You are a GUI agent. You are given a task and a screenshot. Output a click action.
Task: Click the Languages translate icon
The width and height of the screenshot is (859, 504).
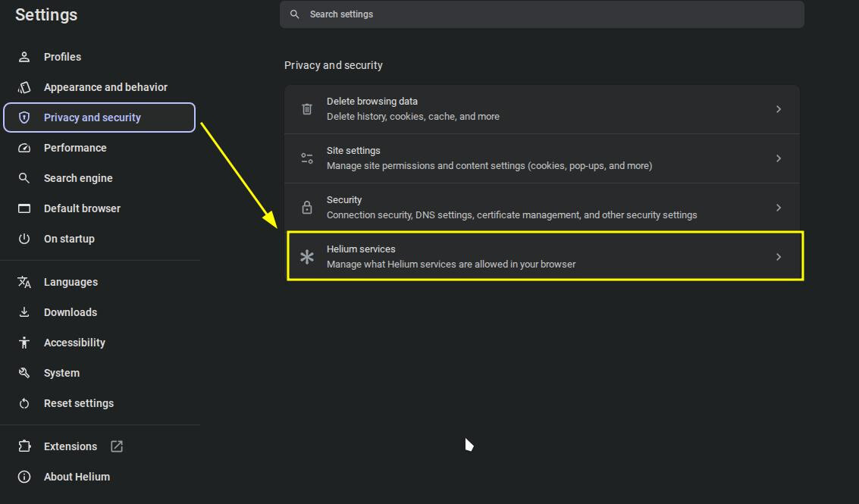click(24, 282)
